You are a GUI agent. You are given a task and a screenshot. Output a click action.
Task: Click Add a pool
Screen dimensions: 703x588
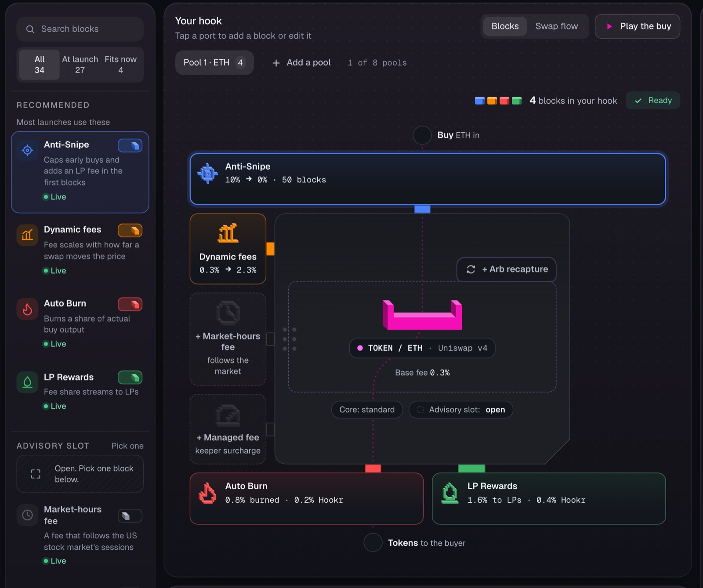pyautogui.click(x=301, y=63)
